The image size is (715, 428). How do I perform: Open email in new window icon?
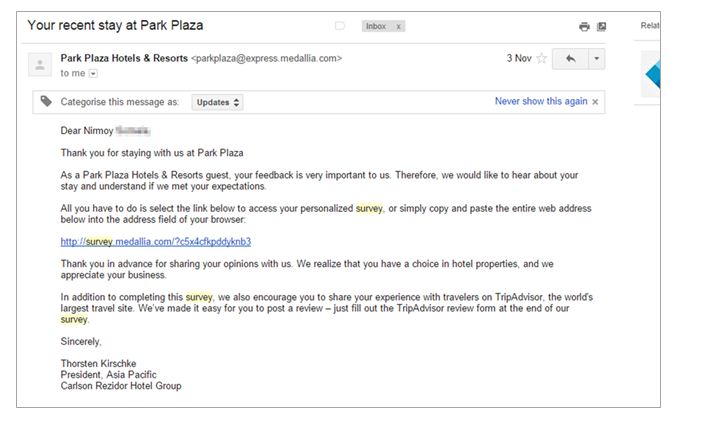601,26
